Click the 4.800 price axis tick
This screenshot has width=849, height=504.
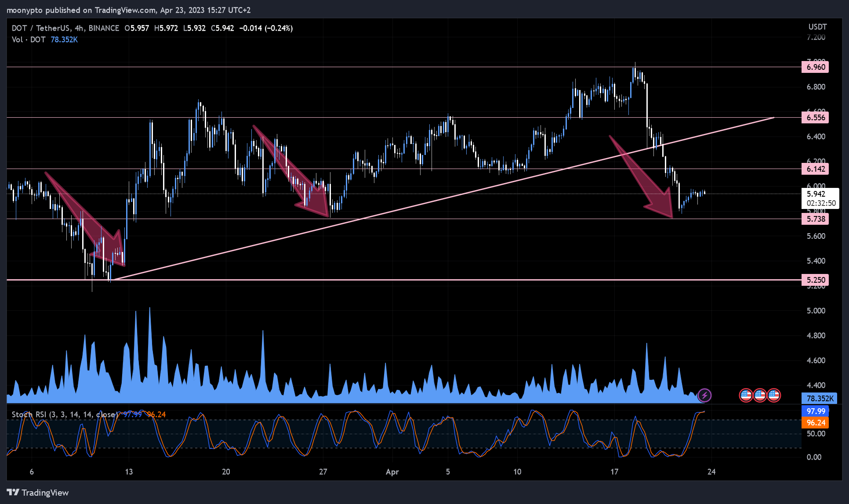816,335
